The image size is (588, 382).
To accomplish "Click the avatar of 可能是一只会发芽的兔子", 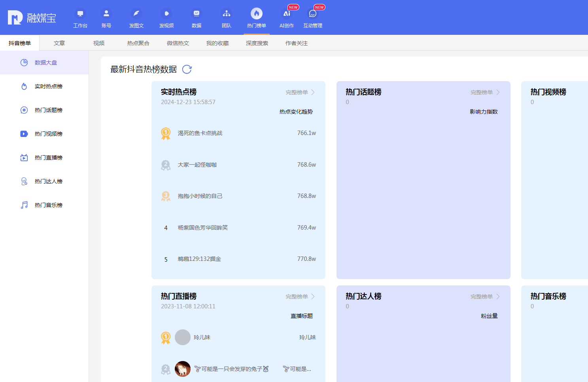I will (183, 369).
